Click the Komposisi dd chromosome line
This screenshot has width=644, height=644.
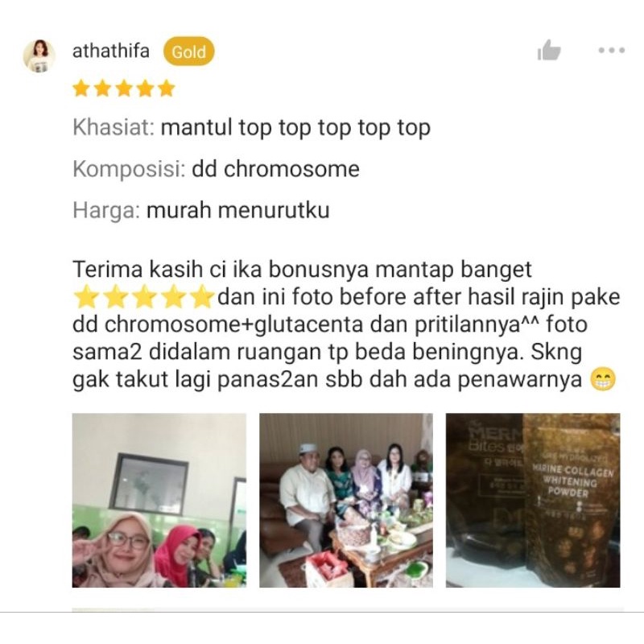pyautogui.click(x=216, y=169)
